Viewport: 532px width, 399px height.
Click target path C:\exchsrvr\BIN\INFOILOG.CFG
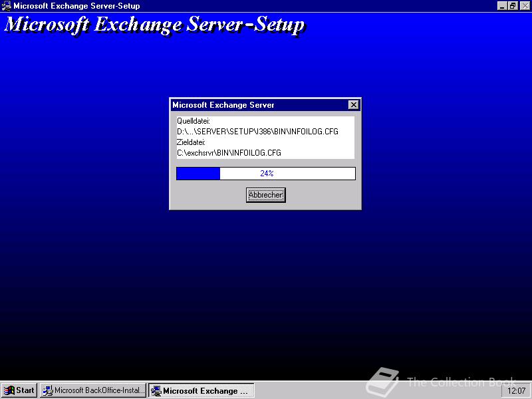pyautogui.click(x=229, y=153)
